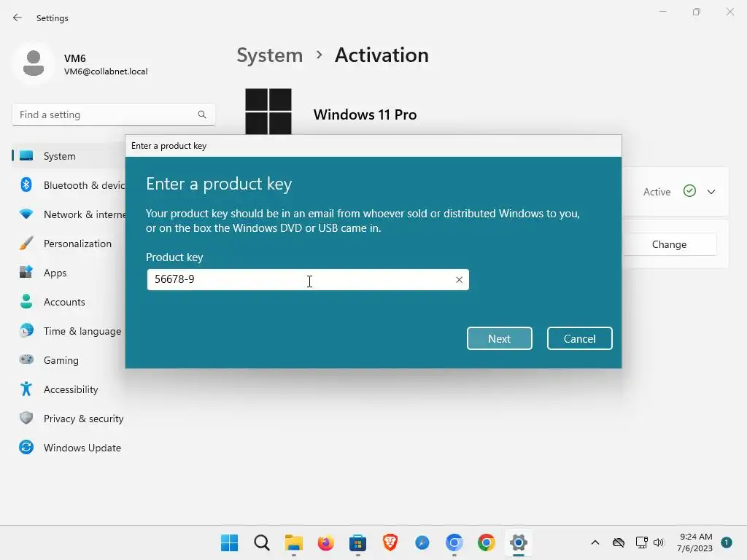Click the green Active checkmark icon
Screen dimensions: 747x560
tap(689, 191)
